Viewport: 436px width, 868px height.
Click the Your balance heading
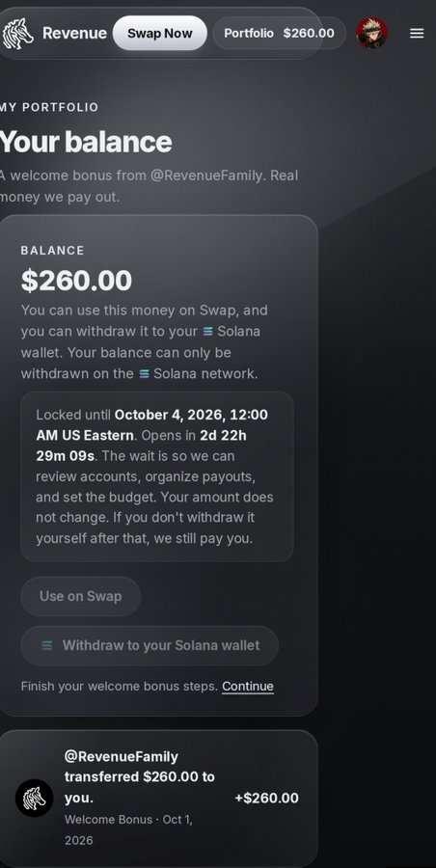[x=86, y=143]
